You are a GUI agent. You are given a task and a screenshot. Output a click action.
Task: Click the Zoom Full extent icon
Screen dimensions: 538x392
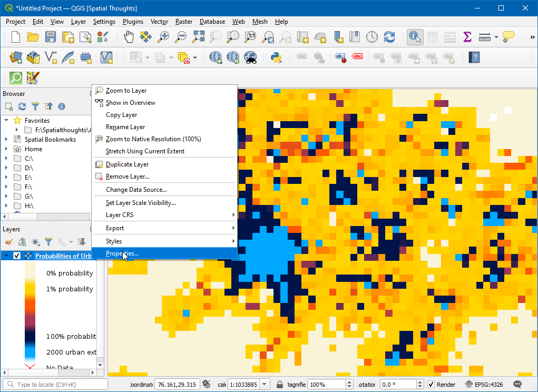coord(198,37)
